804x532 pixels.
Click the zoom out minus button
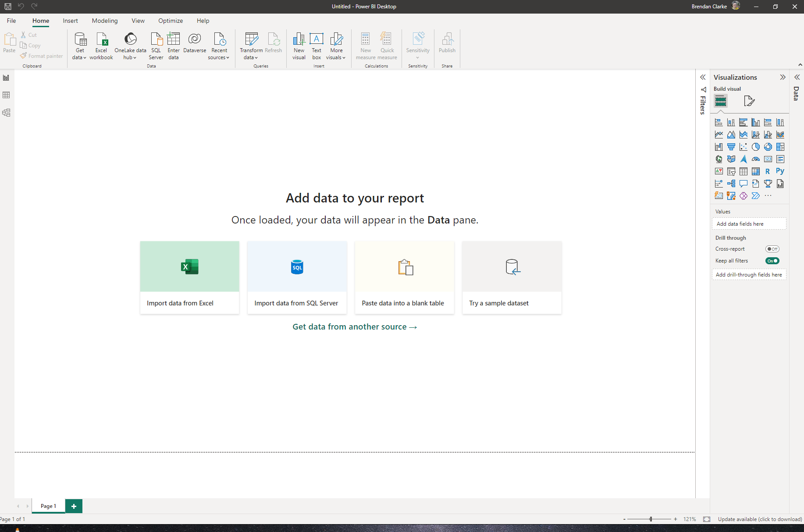coord(624,519)
